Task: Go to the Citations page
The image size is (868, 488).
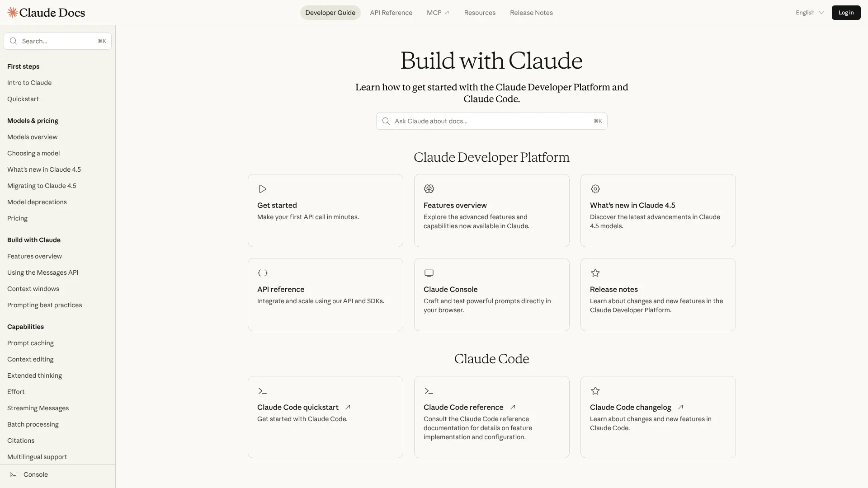Action: point(21,441)
